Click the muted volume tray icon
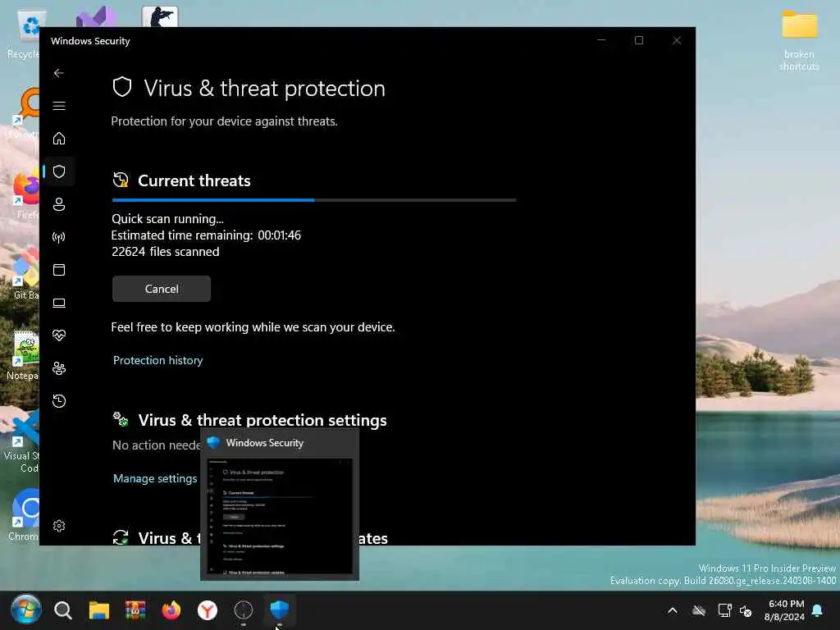The width and height of the screenshot is (840, 630). click(746, 610)
